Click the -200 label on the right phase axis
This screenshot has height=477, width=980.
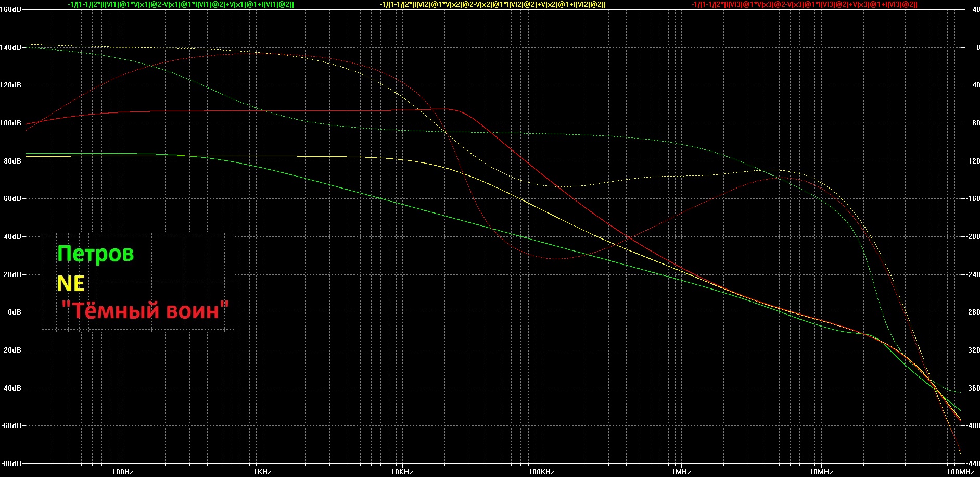972,236
